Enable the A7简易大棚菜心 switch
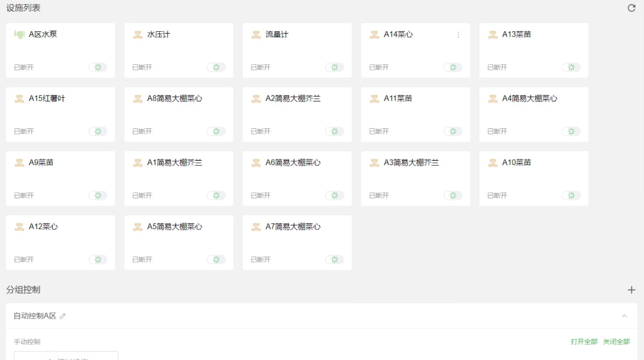This screenshot has height=360, width=644. (335, 260)
